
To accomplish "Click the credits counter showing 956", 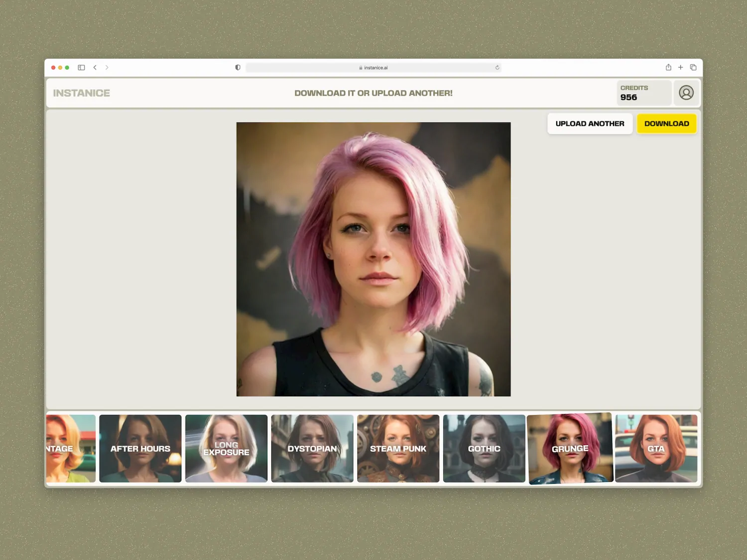I will pyautogui.click(x=644, y=93).
